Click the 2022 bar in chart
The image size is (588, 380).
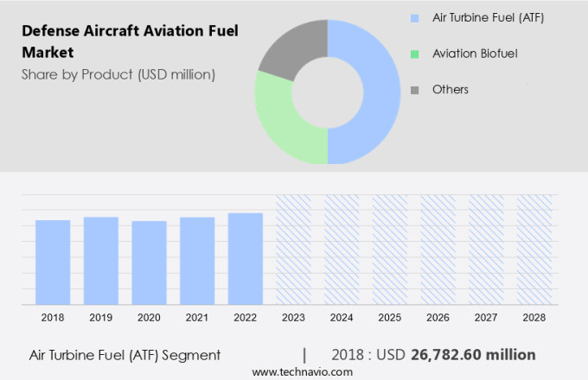(x=246, y=258)
